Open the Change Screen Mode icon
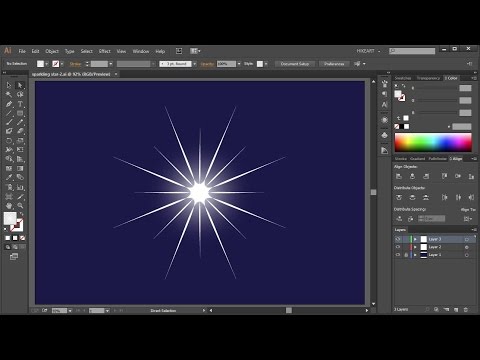This screenshot has width=480, height=360. 14,256
